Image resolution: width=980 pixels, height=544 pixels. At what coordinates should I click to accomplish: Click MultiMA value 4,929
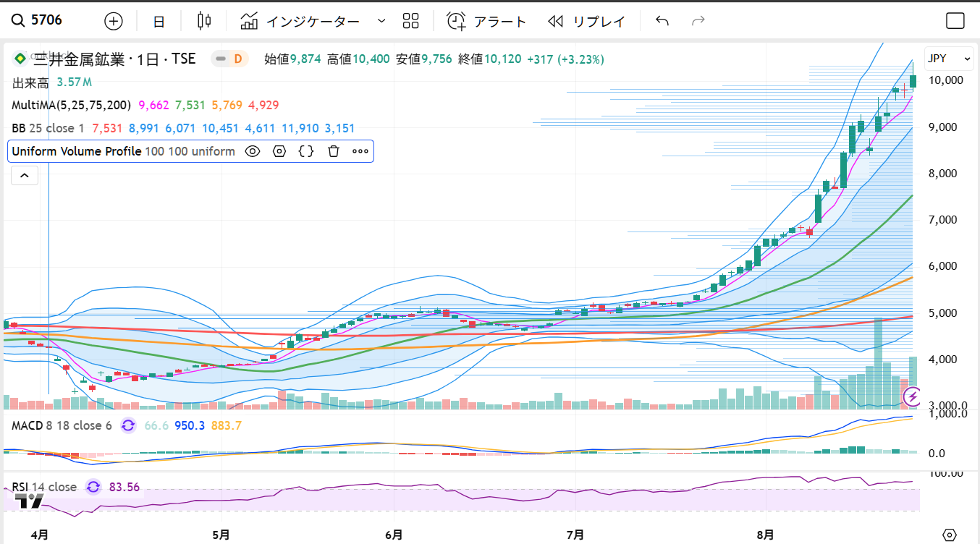point(263,105)
